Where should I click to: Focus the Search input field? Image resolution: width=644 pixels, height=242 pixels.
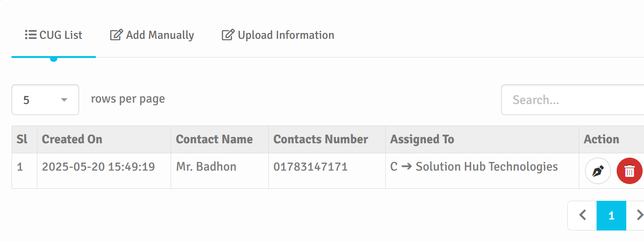[x=573, y=100]
